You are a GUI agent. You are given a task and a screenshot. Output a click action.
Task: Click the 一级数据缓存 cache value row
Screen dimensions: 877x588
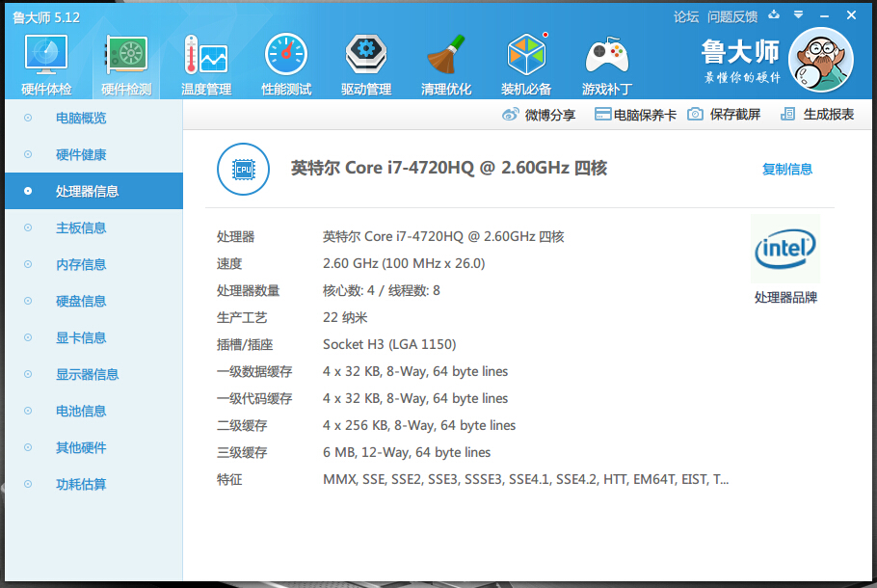[x=415, y=371]
